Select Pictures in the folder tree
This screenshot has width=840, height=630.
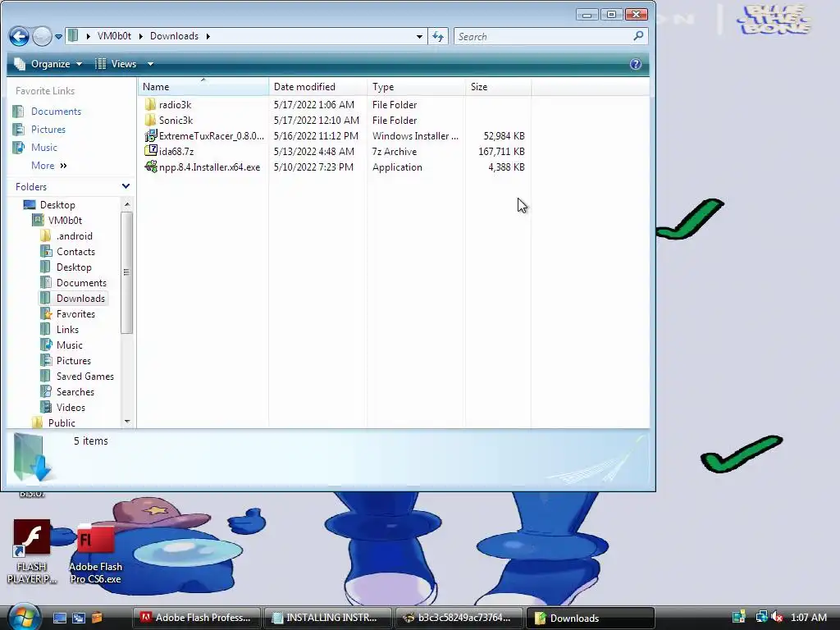[73, 361]
